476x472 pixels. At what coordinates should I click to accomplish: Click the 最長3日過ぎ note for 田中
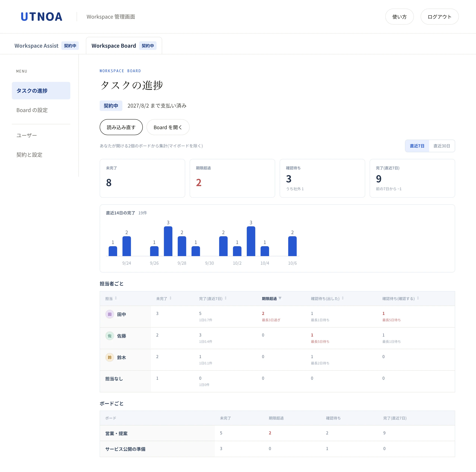click(271, 320)
